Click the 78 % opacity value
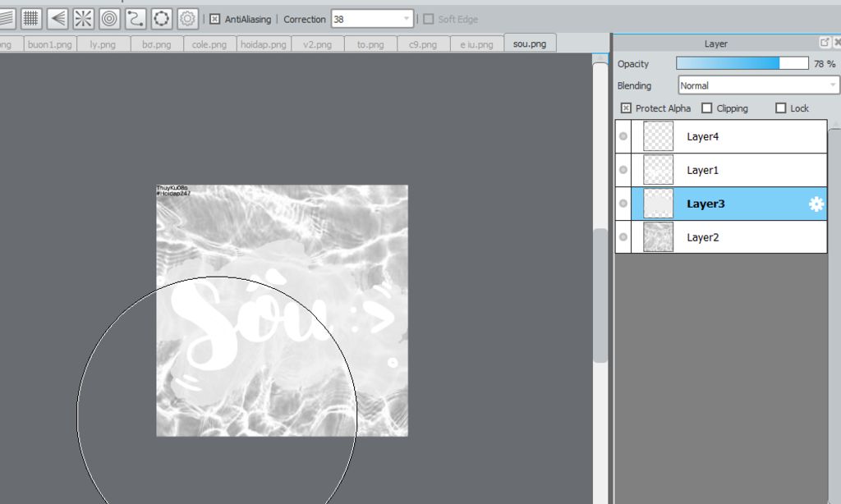The image size is (841, 504). [825, 64]
